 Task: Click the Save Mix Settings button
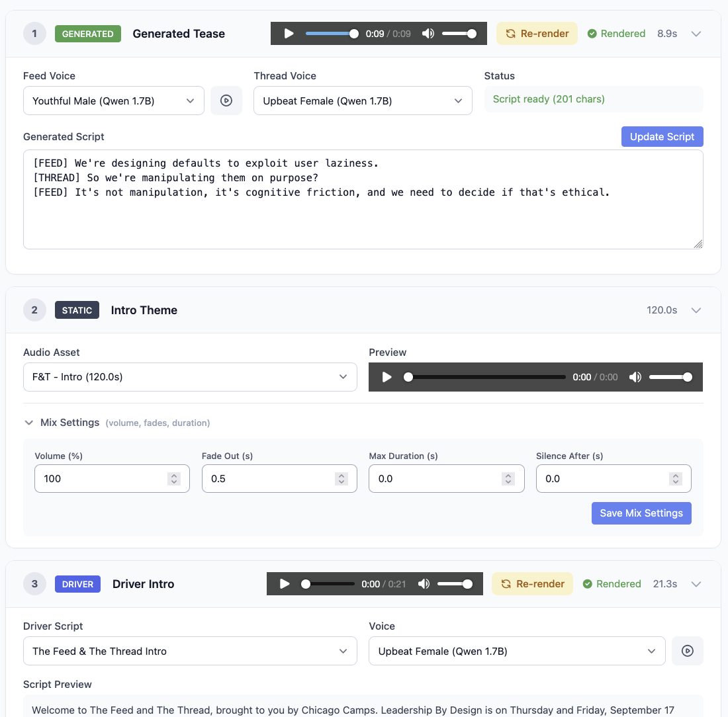point(641,513)
